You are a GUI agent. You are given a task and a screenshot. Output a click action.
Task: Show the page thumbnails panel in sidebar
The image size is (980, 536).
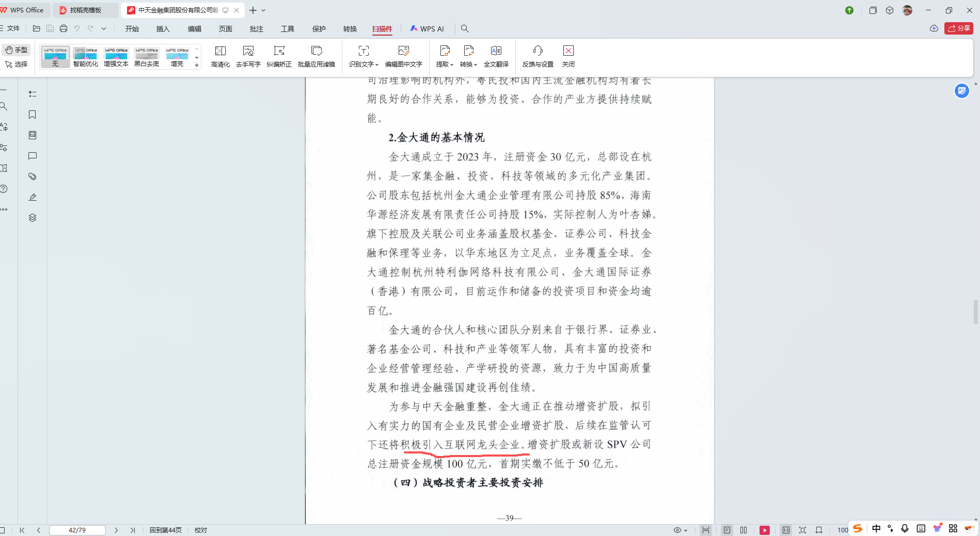click(33, 135)
